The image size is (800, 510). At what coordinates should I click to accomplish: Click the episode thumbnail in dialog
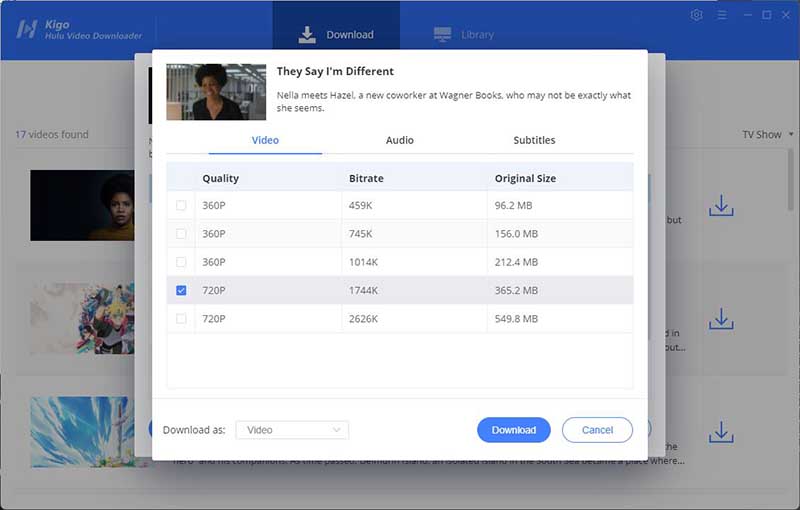click(216, 92)
